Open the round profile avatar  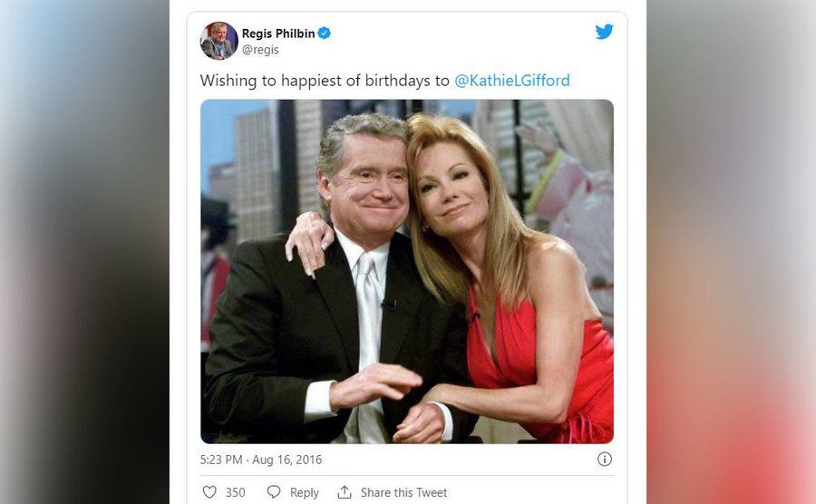pos(219,41)
